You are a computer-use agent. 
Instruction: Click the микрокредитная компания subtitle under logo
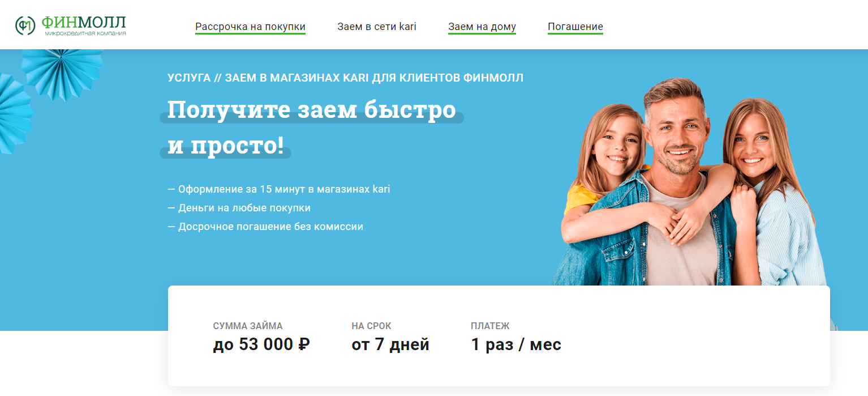coord(85,34)
